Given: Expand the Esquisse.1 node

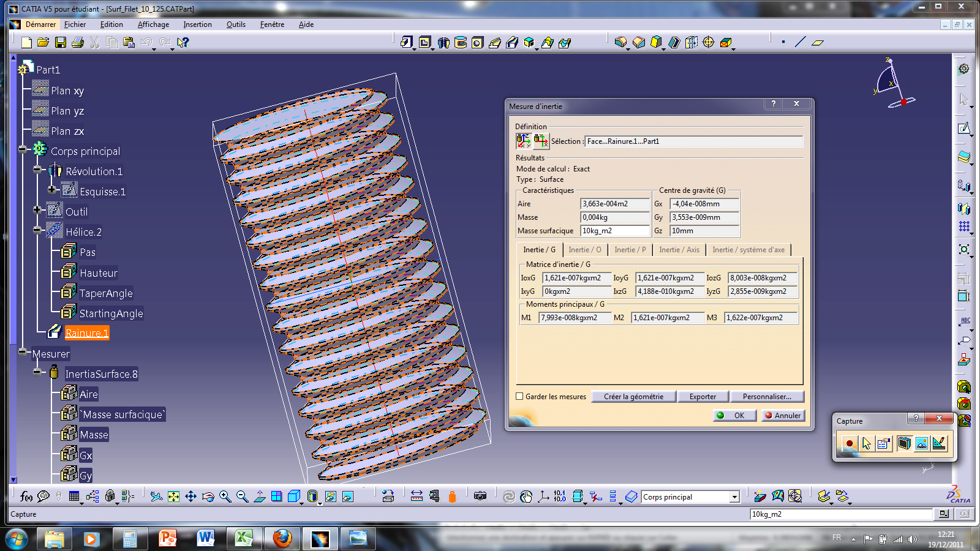Looking at the screenshot, I should [52, 189].
